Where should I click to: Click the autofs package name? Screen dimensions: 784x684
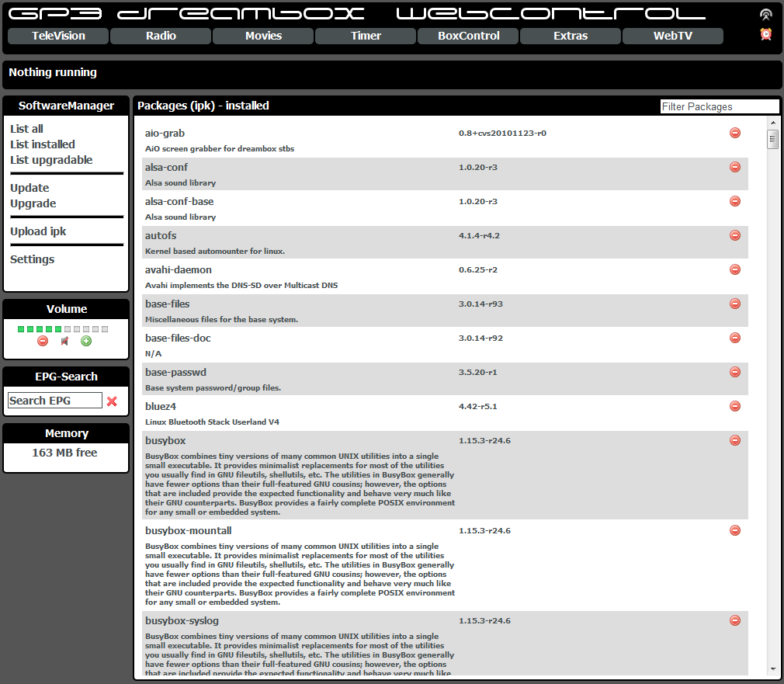(161, 235)
